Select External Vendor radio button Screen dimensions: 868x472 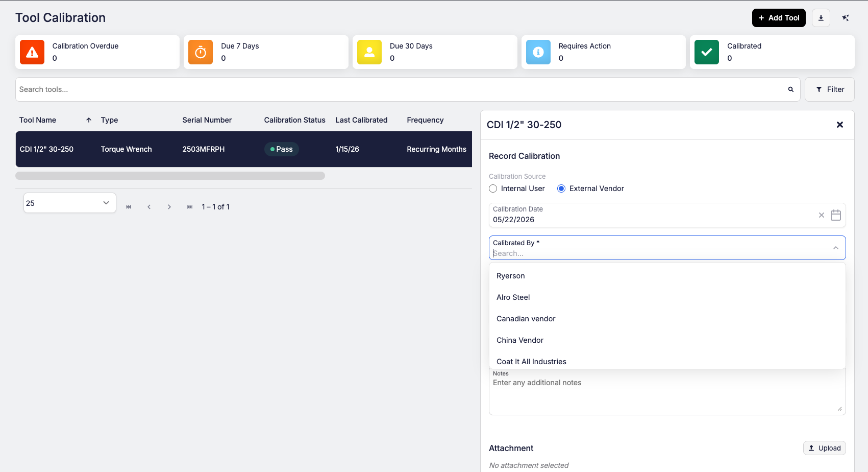tap(561, 188)
